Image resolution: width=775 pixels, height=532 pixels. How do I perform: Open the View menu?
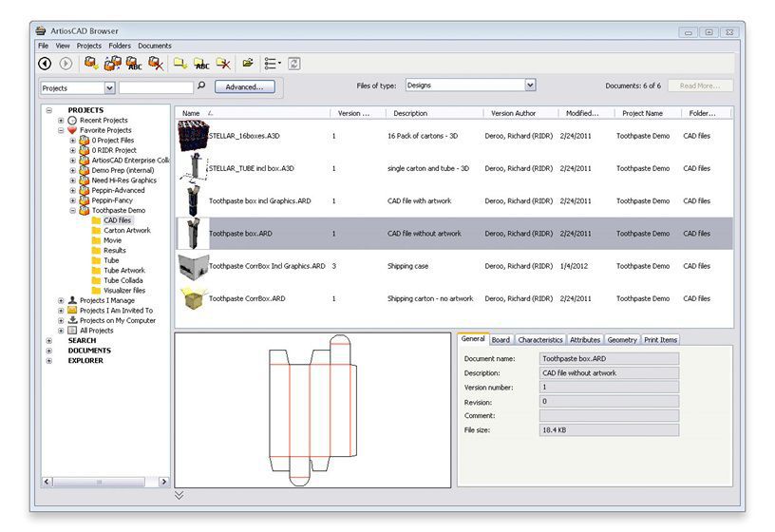(63, 46)
